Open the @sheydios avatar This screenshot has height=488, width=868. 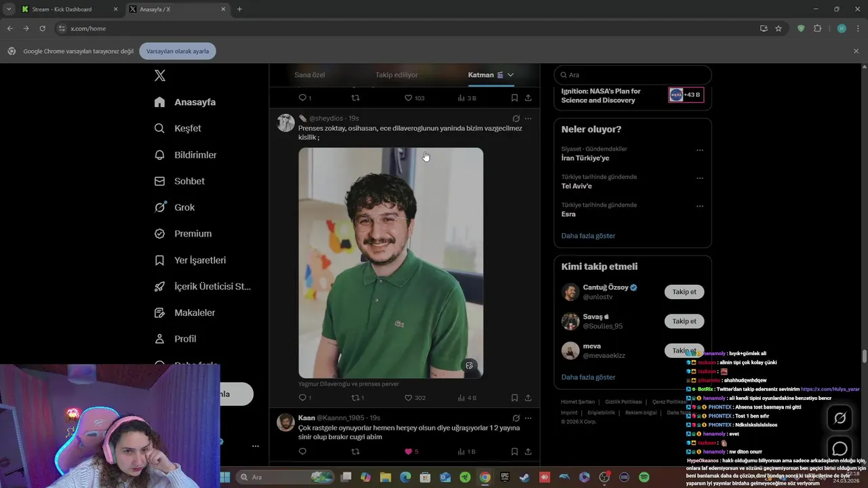(x=286, y=123)
